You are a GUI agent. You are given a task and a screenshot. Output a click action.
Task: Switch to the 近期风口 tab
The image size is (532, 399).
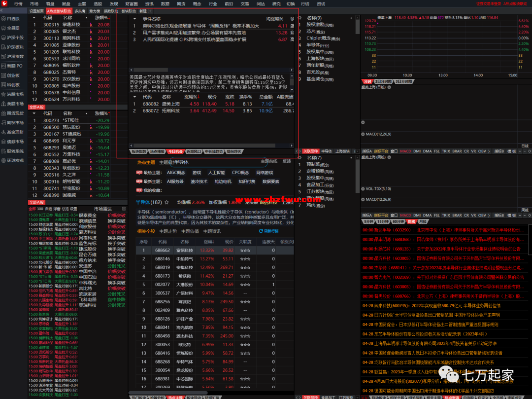(194, 151)
